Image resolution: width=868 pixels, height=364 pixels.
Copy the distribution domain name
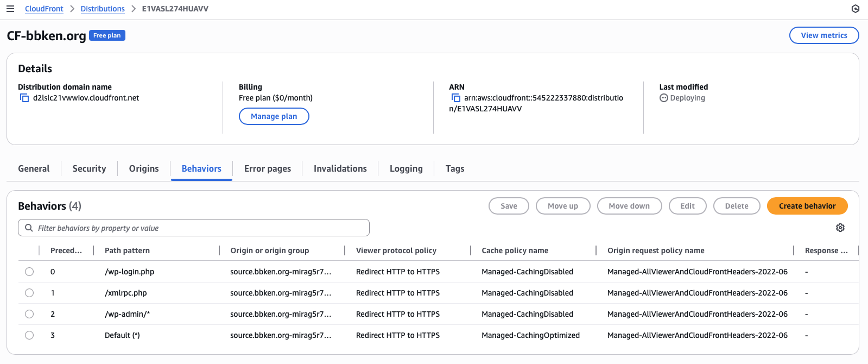[x=24, y=98]
